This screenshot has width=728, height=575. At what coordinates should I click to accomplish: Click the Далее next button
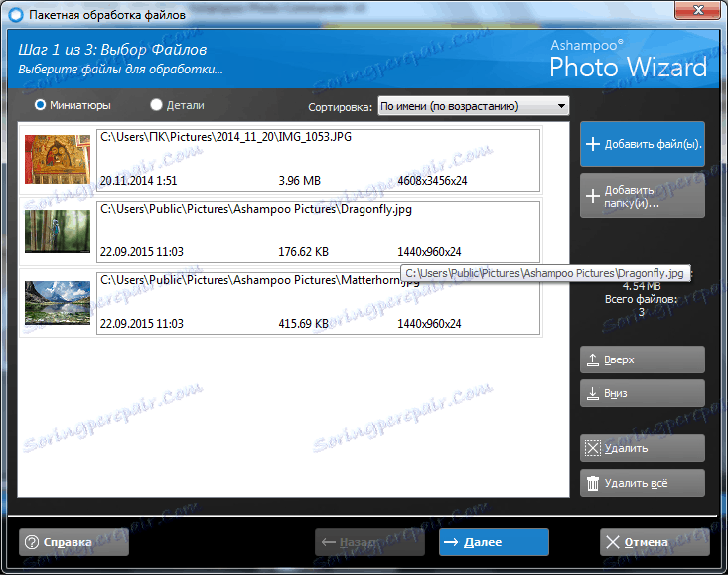[494, 542]
